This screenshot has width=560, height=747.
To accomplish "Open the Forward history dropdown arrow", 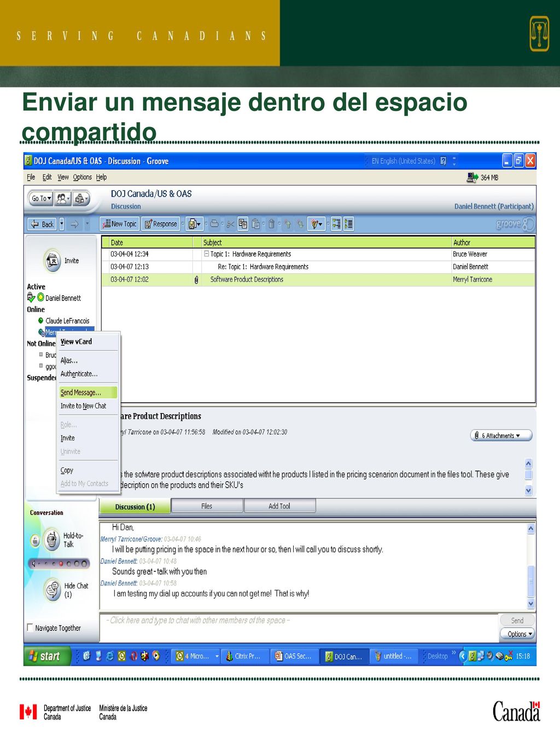I will (87, 224).
